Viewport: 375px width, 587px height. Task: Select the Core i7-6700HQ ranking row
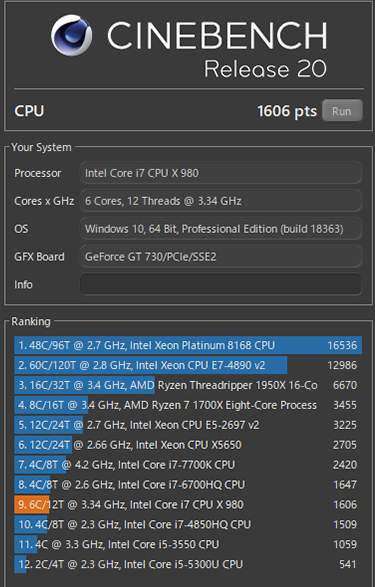tap(188, 484)
